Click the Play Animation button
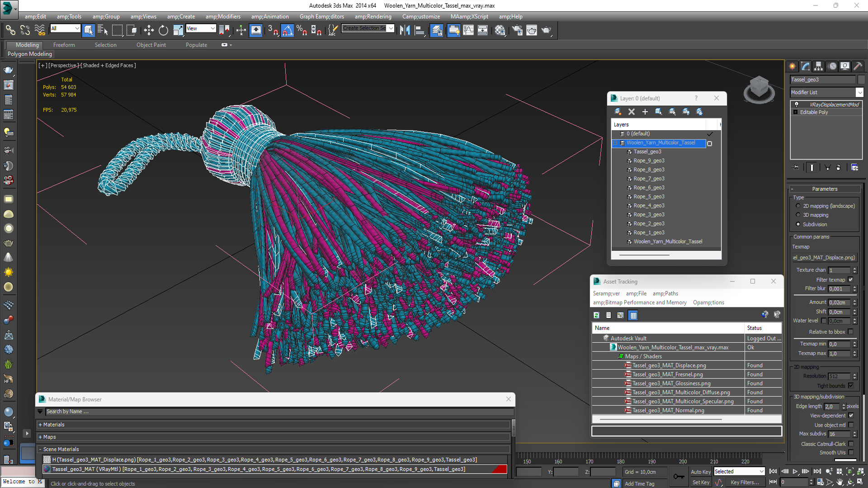The width and height of the screenshot is (868, 488). tap(795, 471)
